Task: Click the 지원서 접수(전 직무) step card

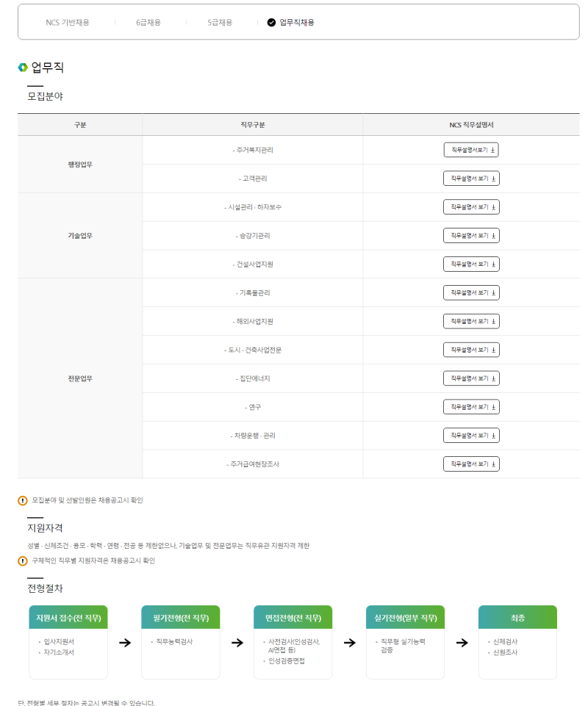Action: pos(68,641)
